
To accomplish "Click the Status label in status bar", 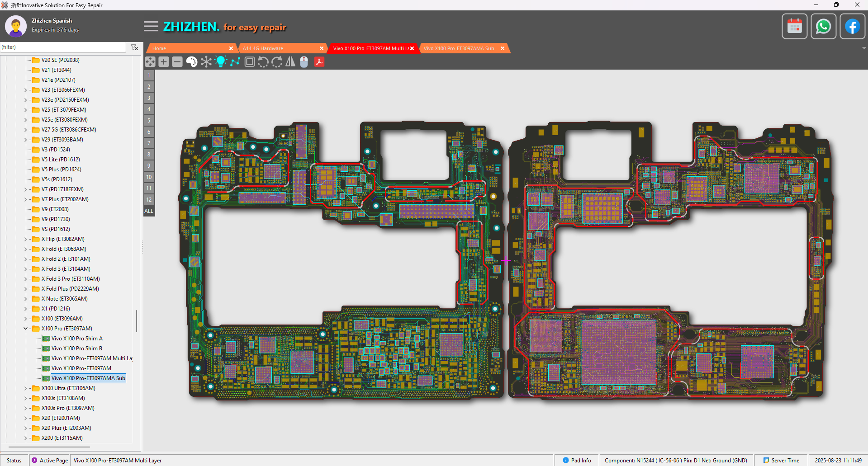I will [x=14, y=461].
